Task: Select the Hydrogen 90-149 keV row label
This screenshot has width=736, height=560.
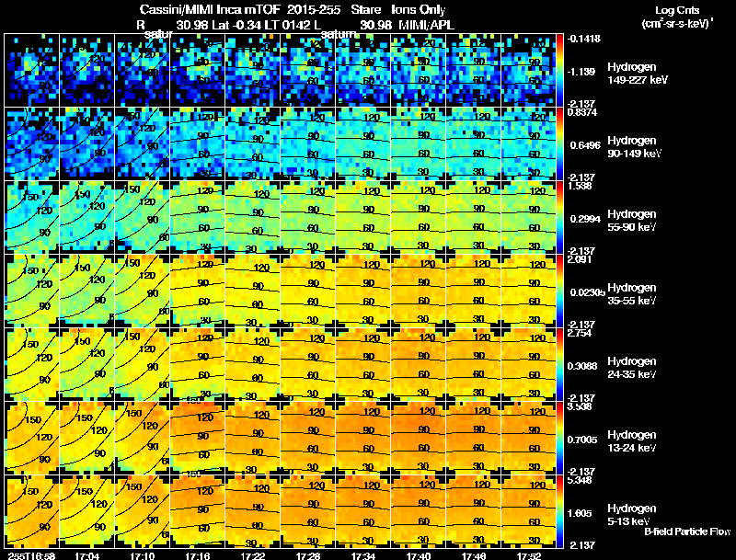Action: click(634, 147)
